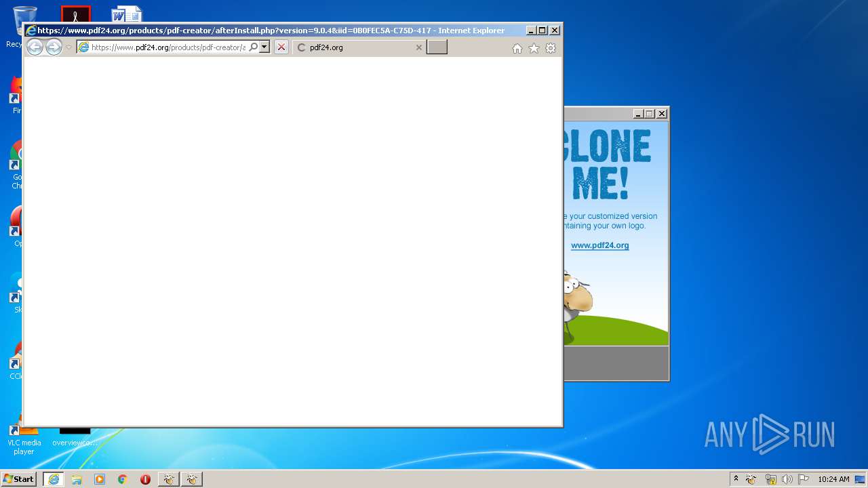Open a new tab in Internet Explorer
The width and height of the screenshot is (868, 488).
(437, 47)
